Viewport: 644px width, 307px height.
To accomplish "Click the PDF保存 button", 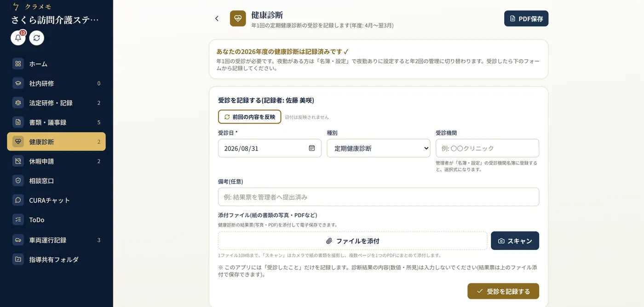I will pos(526,18).
